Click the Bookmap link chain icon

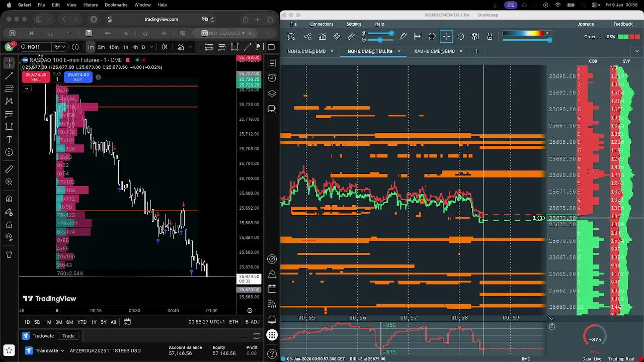[351, 36]
